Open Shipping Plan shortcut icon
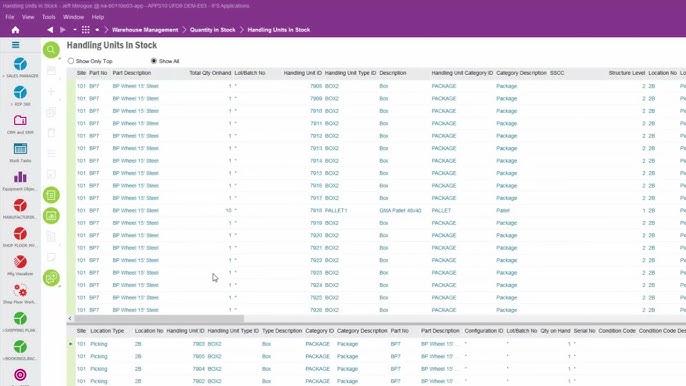 click(x=20, y=318)
